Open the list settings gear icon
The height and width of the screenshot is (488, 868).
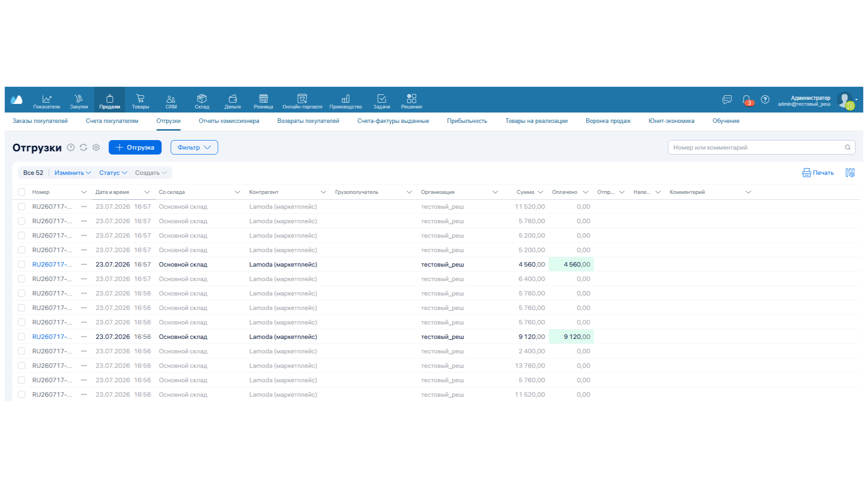96,147
